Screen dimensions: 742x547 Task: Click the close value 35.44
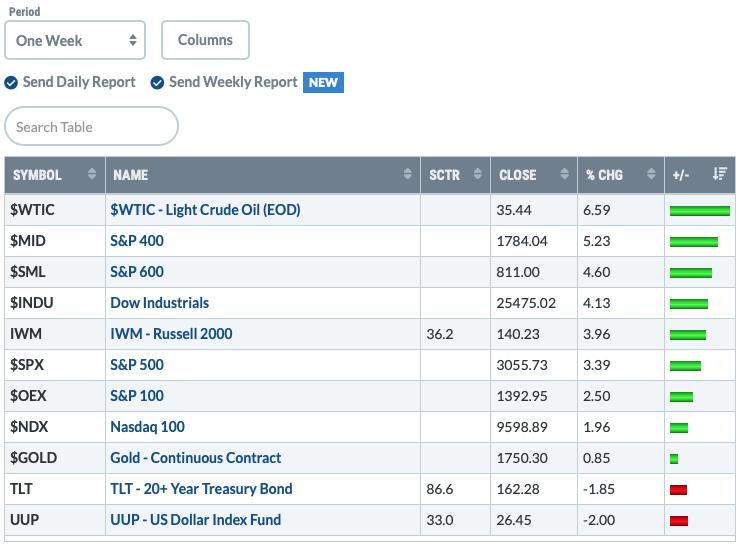[x=513, y=210]
